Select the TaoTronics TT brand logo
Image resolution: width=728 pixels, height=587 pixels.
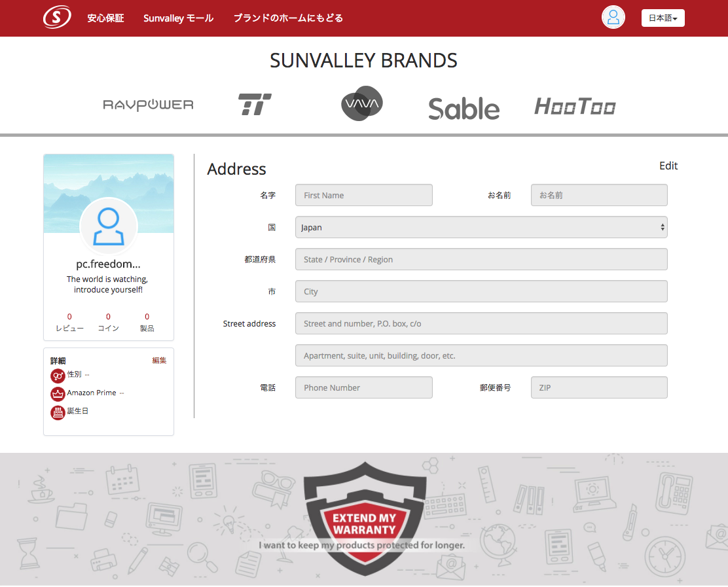point(255,105)
